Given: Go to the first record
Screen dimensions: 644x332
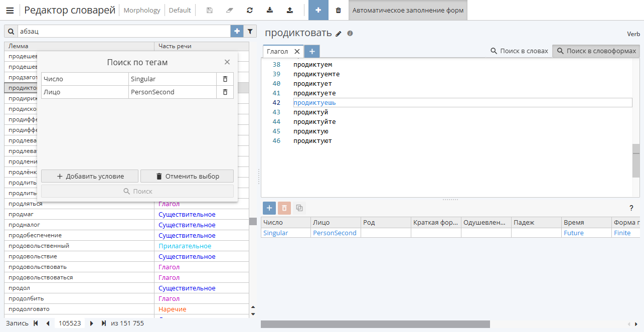Looking at the screenshot, I should coord(36,323).
